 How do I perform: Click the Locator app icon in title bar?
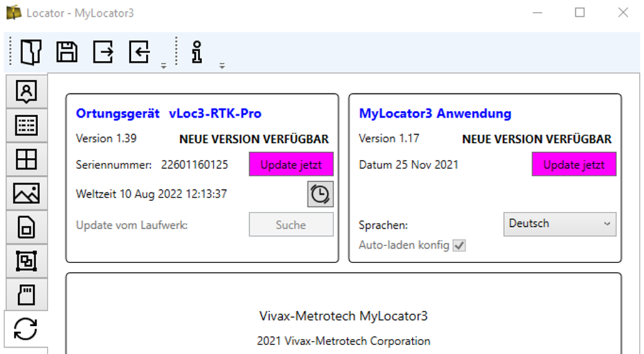pos(14,13)
